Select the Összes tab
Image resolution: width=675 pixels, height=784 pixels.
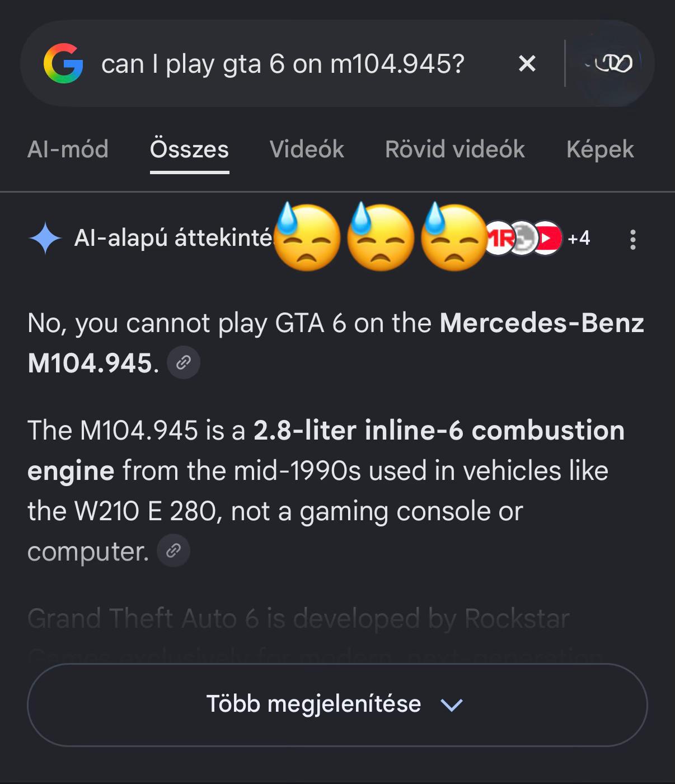tap(189, 150)
